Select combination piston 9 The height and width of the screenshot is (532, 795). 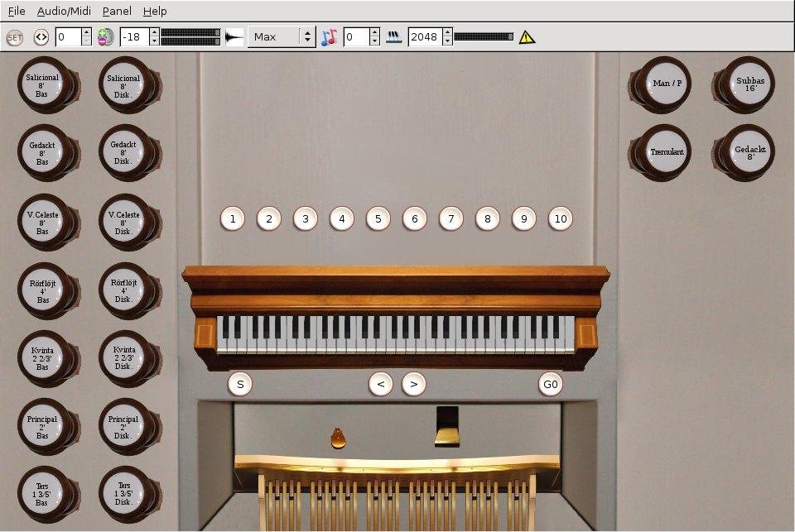[x=524, y=219]
